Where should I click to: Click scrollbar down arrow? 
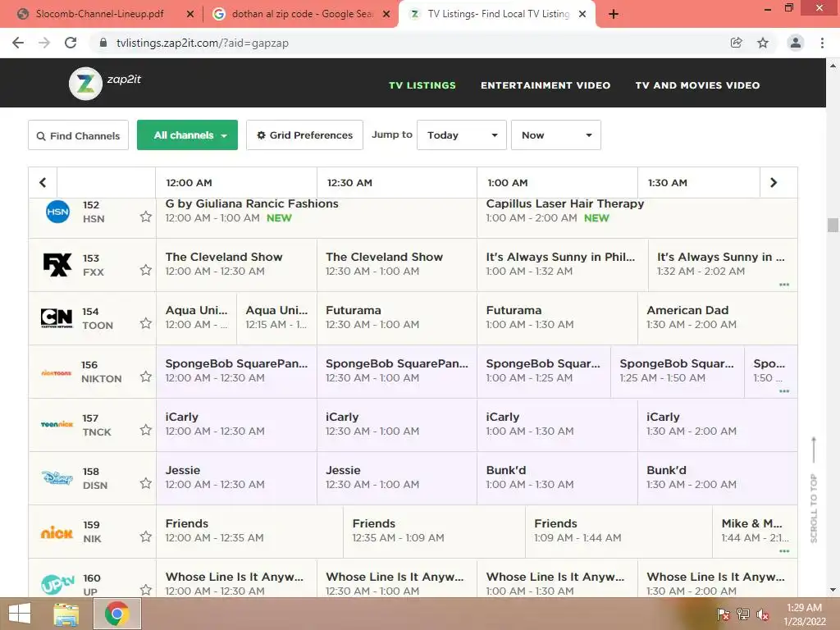(x=833, y=591)
